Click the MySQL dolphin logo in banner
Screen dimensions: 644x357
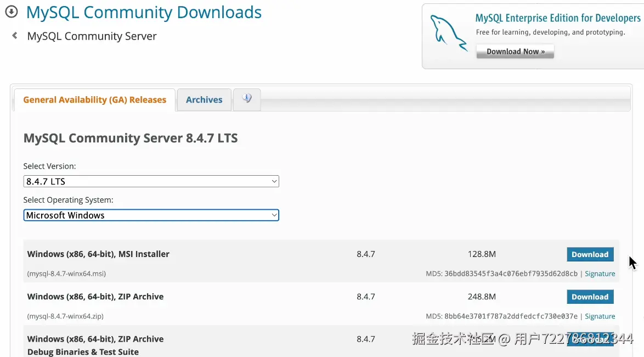pyautogui.click(x=448, y=34)
